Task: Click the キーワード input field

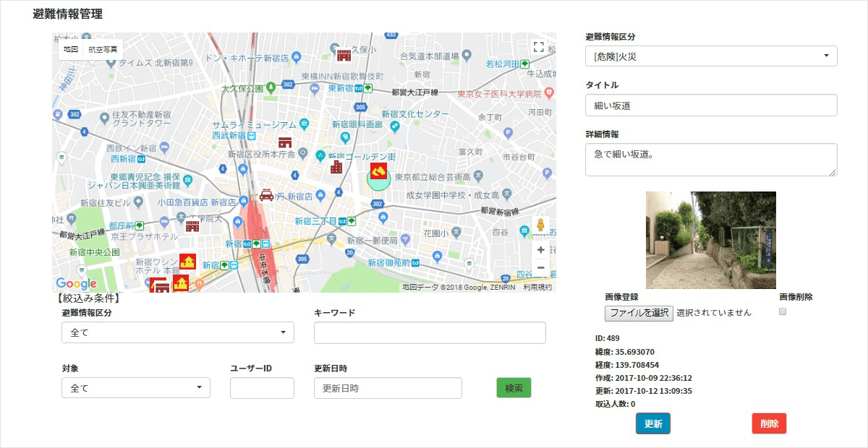Action: coord(430,332)
